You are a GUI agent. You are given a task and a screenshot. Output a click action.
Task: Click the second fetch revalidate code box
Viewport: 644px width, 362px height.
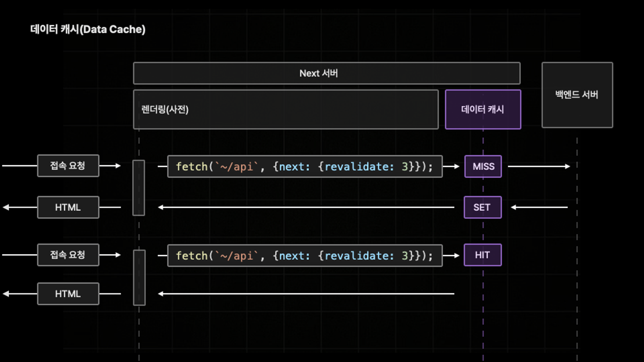click(x=305, y=255)
